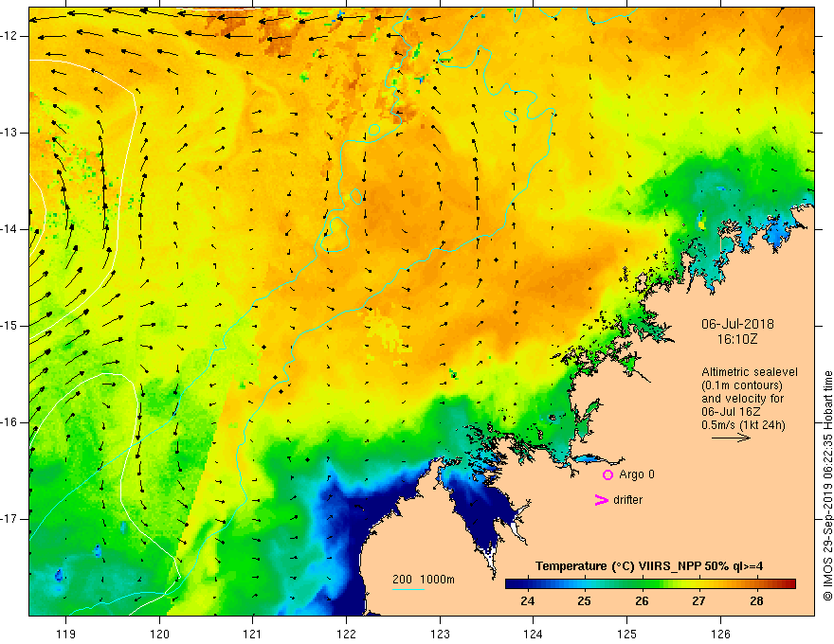The height and width of the screenshot is (644, 834).
Task: Click the latitude label '-16'
Action: click(x=9, y=422)
